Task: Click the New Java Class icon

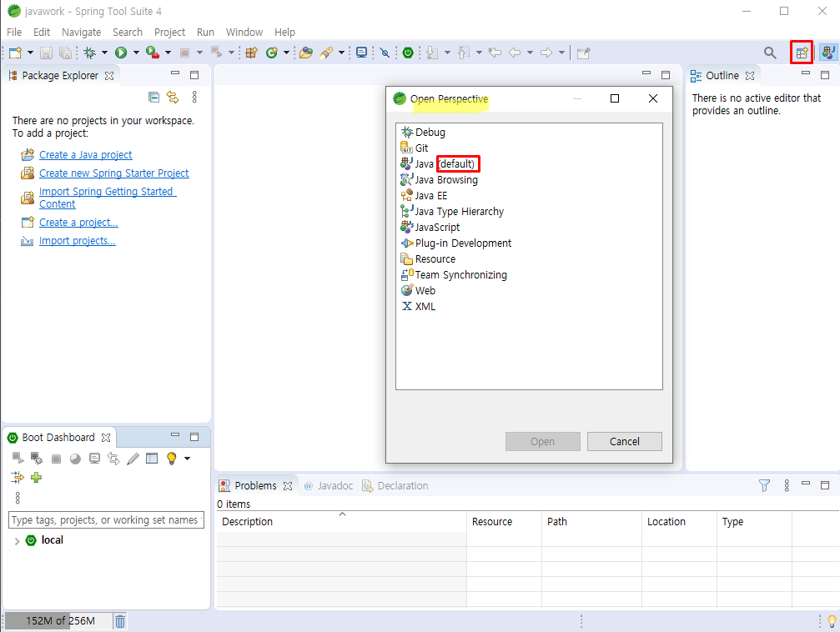Action: (x=272, y=53)
